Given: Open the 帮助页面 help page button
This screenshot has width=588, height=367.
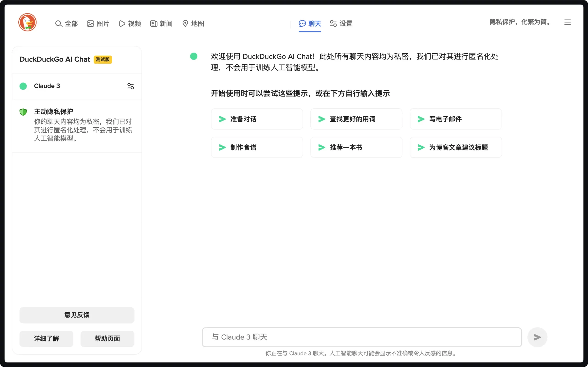Looking at the screenshot, I should 107,338.
